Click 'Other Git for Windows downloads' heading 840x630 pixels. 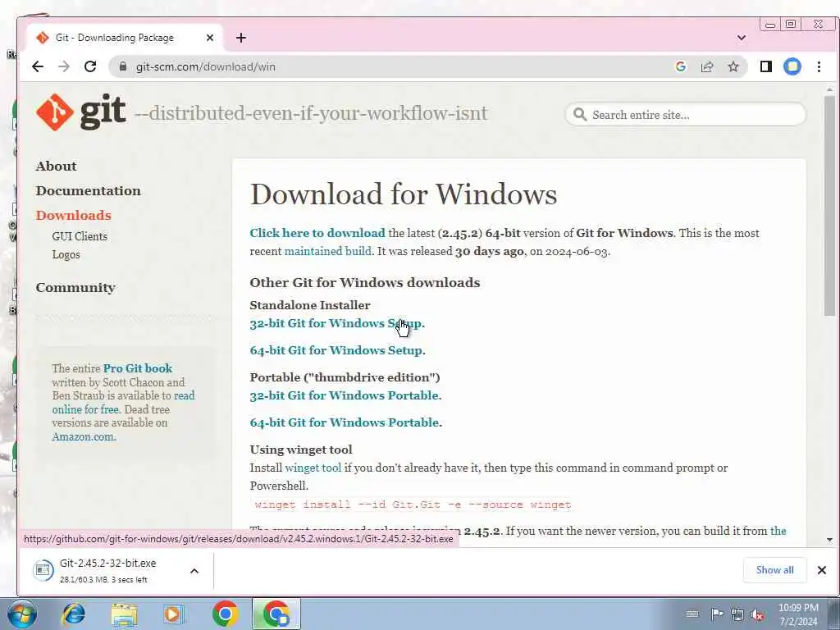[365, 283]
